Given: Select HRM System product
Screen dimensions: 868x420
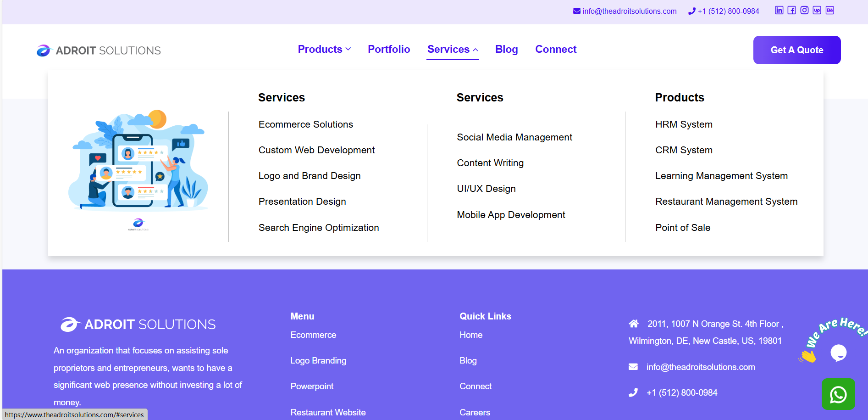Looking at the screenshot, I should pos(684,124).
